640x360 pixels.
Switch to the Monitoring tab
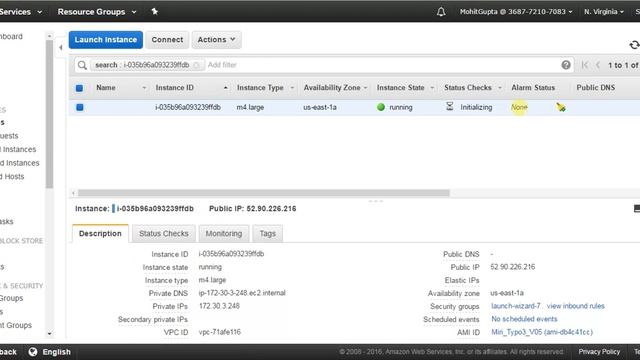[x=224, y=233]
